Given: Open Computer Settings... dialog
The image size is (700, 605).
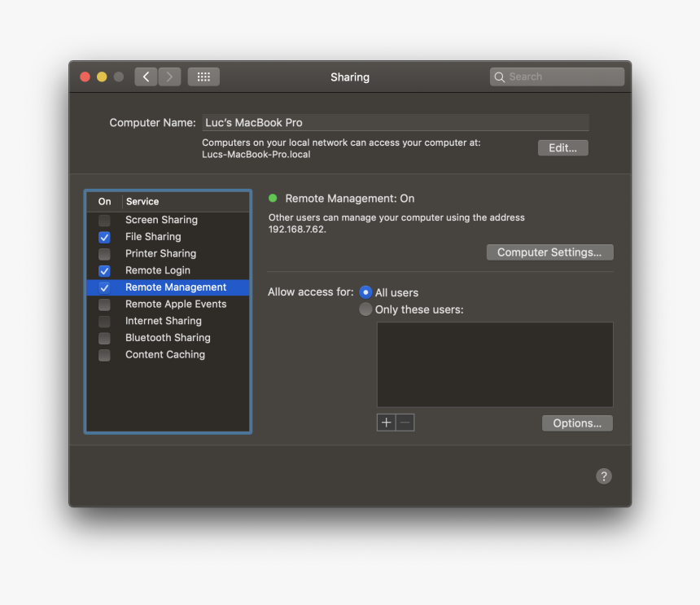Looking at the screenshot, I should pyautogui.click(x=549, y=252).
